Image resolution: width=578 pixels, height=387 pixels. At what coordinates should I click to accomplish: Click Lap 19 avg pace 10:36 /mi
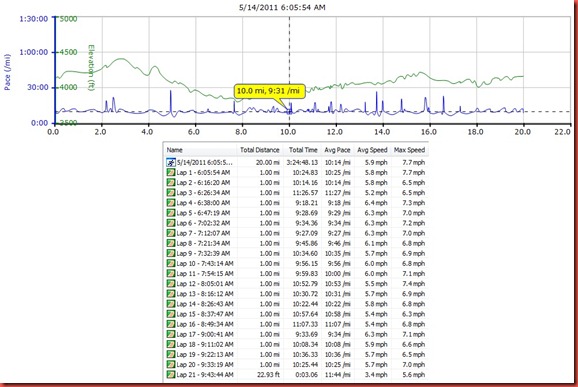click(x=337, y=354)
